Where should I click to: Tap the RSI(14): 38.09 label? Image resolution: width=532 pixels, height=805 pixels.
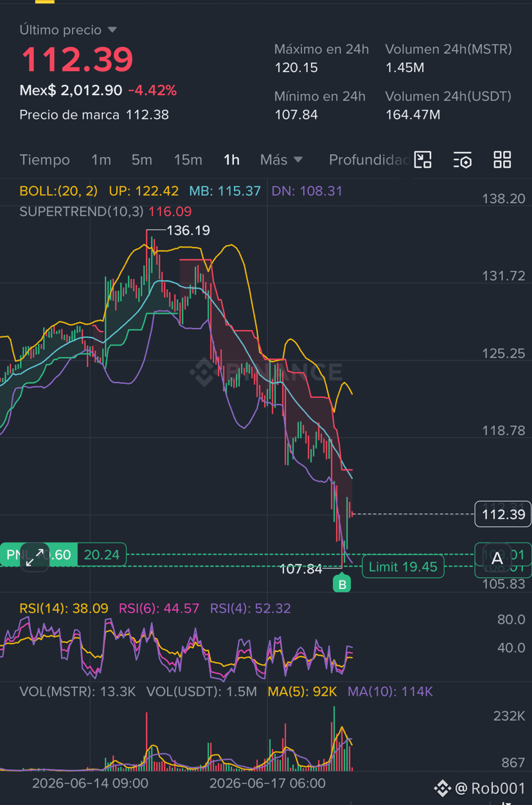click(64, 608)
